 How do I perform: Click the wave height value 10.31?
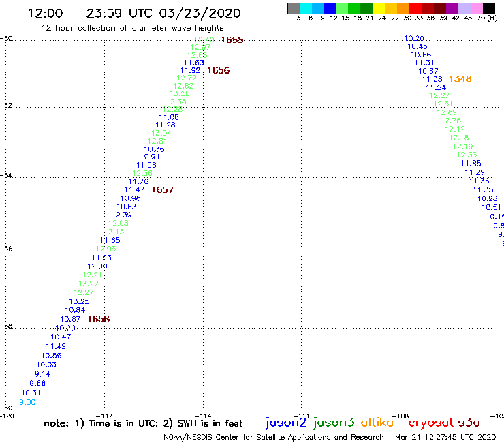coord(31,393)
